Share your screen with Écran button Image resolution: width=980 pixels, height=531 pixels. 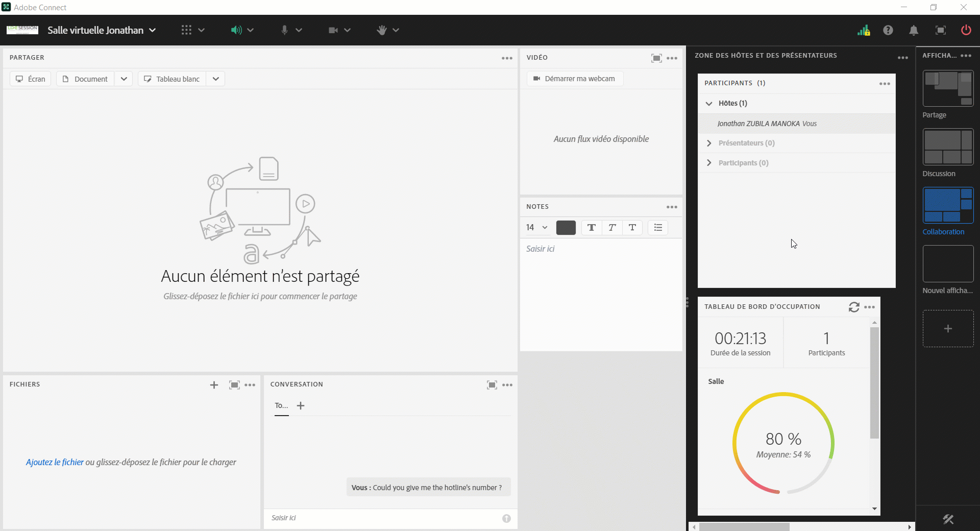pos(31,79)
